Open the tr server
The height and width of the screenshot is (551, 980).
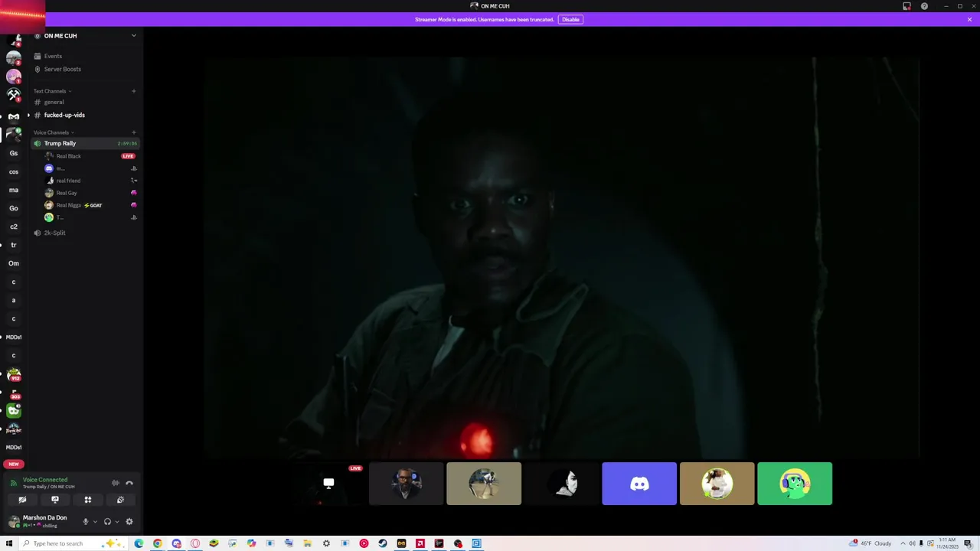(14, 245)
